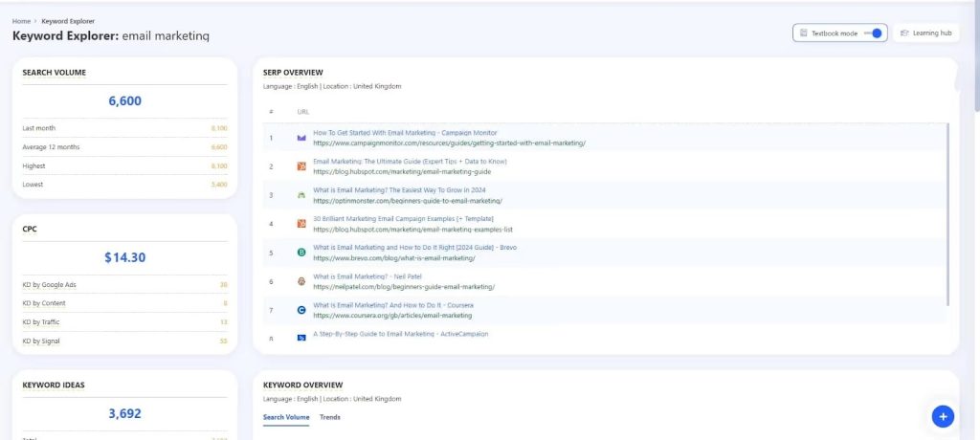Click the HubSpot favicon in result 2
Image resolution: width=980 pixels, height=440 pixels.
click(301, 166)
